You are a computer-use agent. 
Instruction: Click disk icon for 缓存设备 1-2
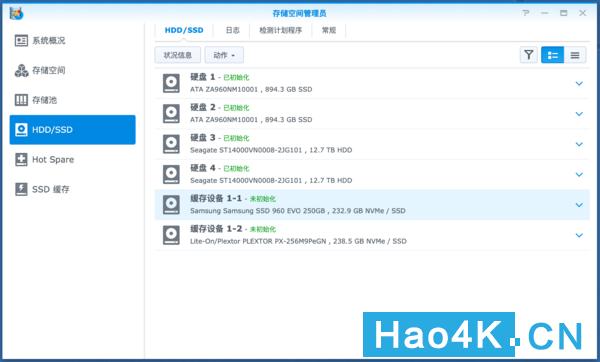coord(171,235)
